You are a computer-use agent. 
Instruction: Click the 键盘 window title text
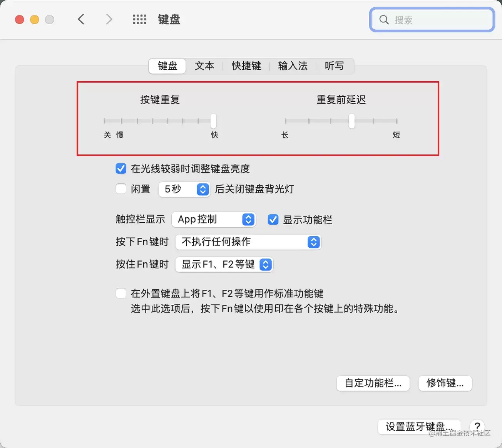click(169, 19)
